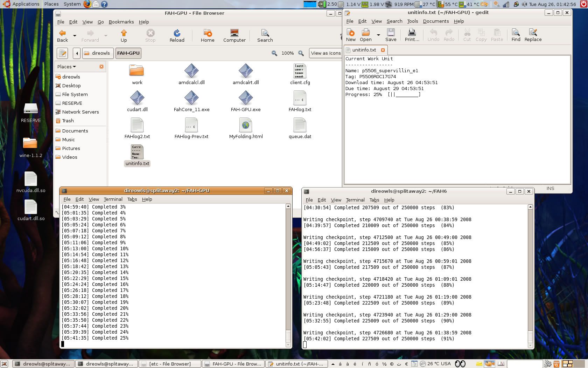Create a New document in gedit
588x368 pixels.
351,35
